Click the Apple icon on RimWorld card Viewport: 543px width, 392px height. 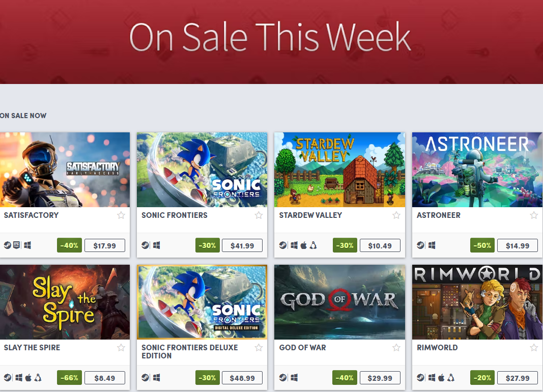click(441, 378)
